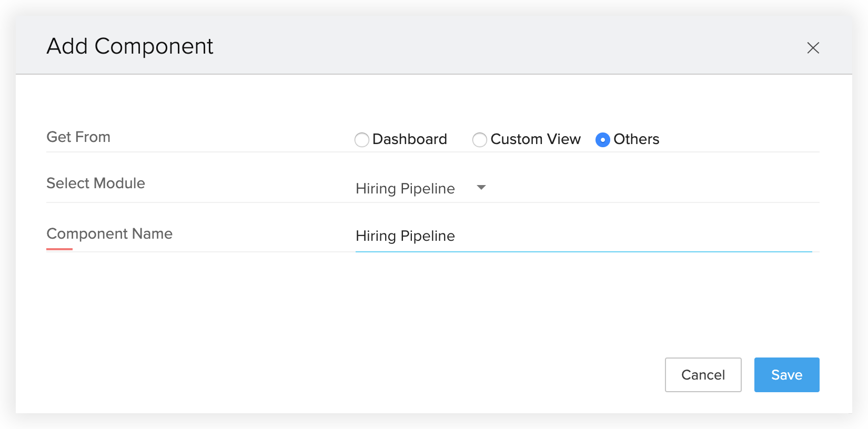Select the Dashboard radio button
Image resolution: width=868 pixels, height=429 pixels.
point(361,140)
